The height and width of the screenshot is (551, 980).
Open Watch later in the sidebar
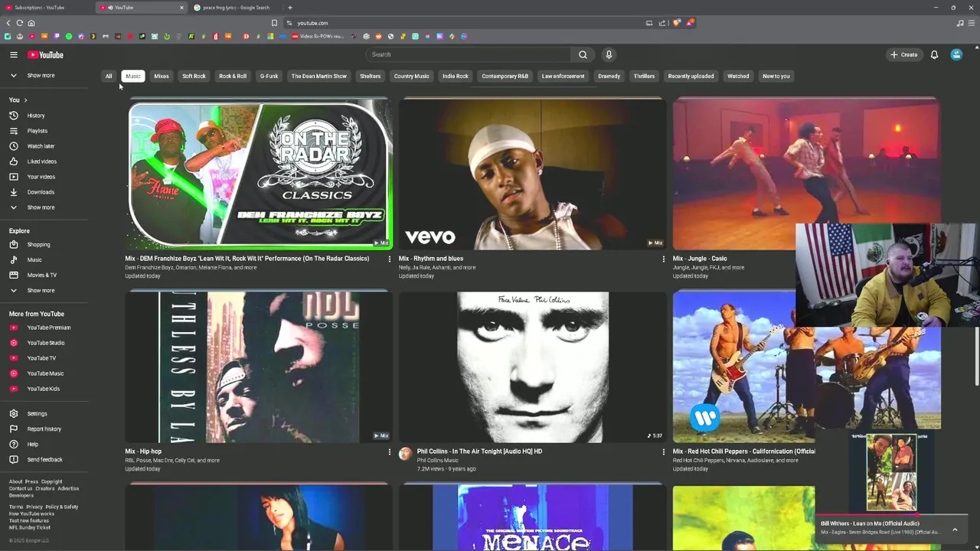coord(41,146)
